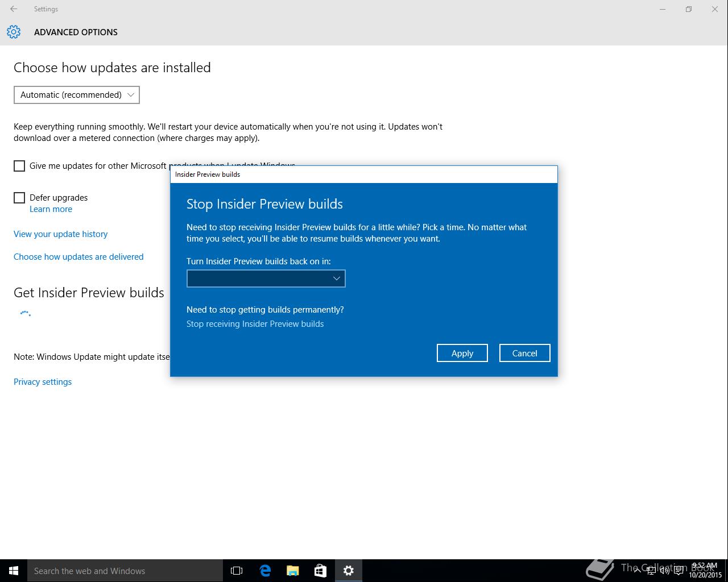
Task: Click the Settings gear taskbar icon
Action: point(348,571)
